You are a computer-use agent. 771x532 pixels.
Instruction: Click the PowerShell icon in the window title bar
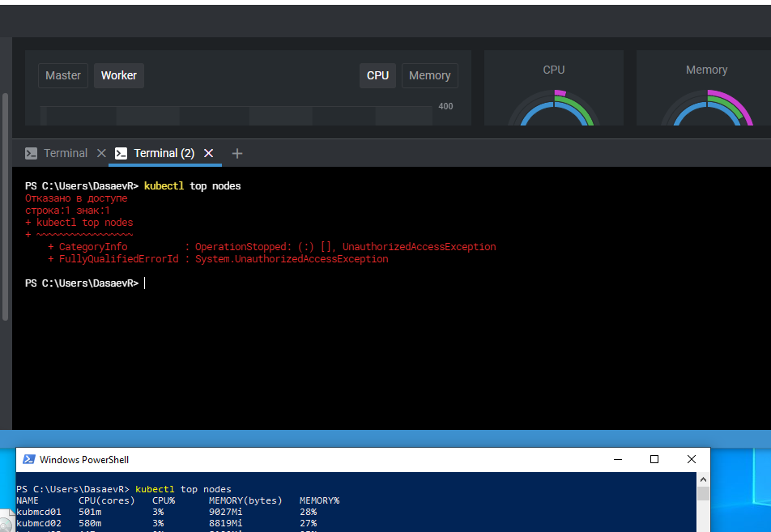click(30, 459)
